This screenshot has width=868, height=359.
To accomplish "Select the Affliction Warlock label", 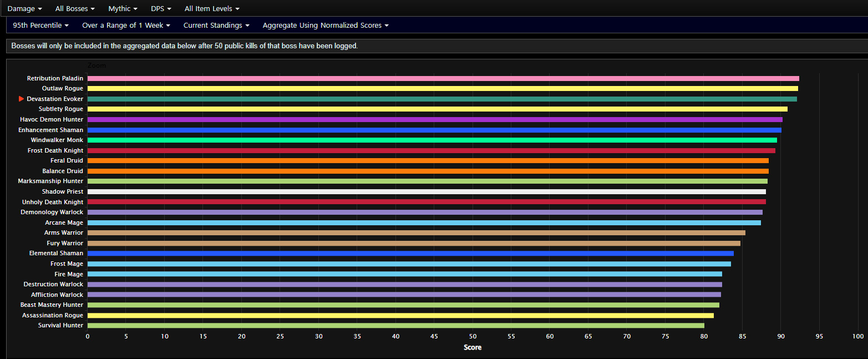I will point(57,295).
